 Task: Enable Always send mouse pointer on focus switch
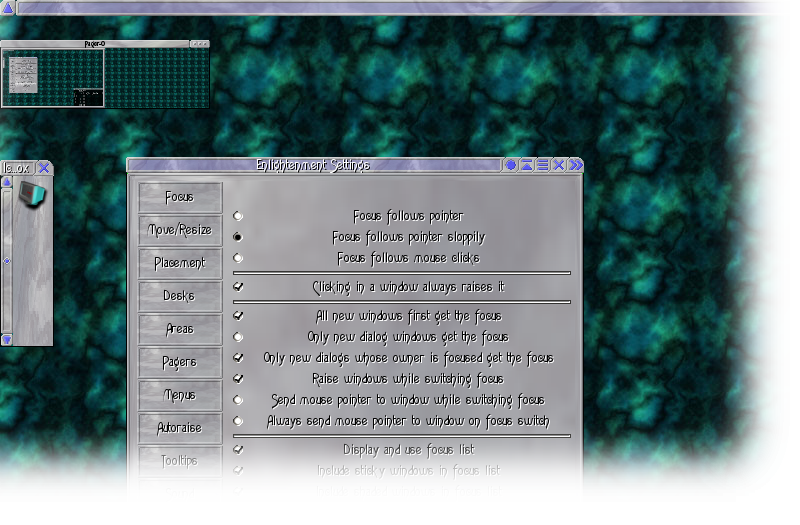tap(238, 421)
